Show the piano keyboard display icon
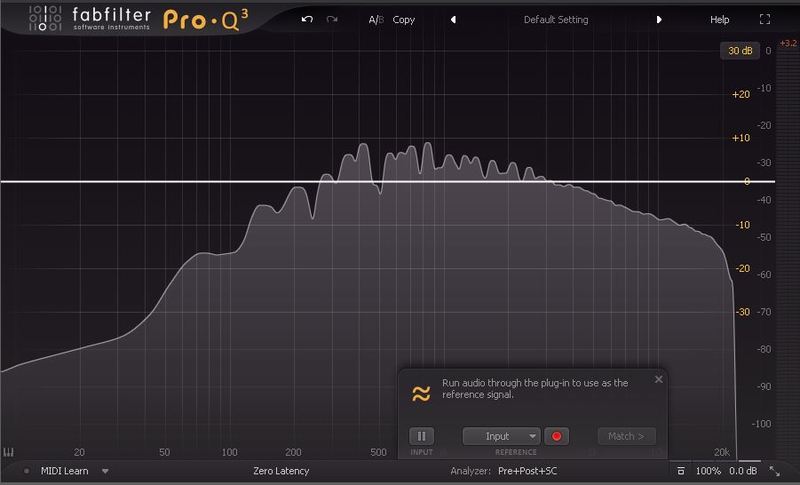Viewport: 800px width, 485px height. point(9,452)
